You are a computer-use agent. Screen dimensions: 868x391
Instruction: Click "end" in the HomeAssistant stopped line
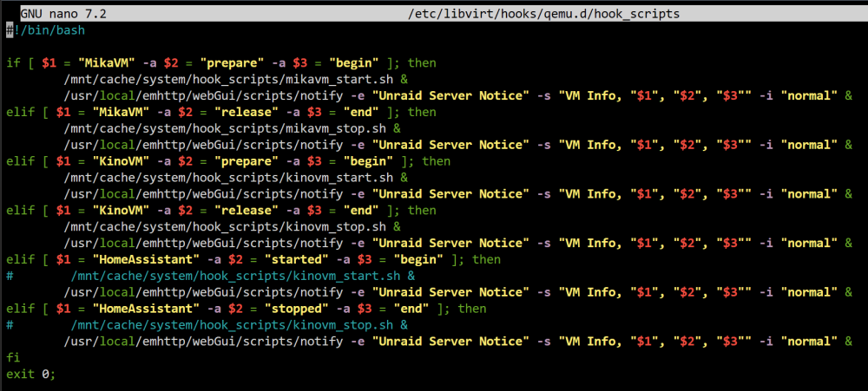[x=411, y=309]
